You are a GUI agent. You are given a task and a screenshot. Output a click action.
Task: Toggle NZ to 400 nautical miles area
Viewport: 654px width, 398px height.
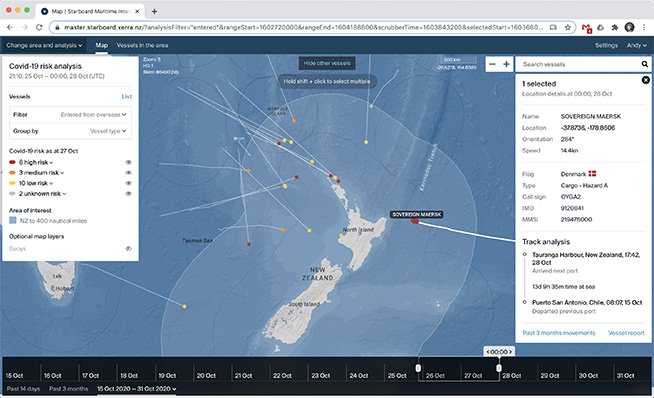click(x=13, y=220)
